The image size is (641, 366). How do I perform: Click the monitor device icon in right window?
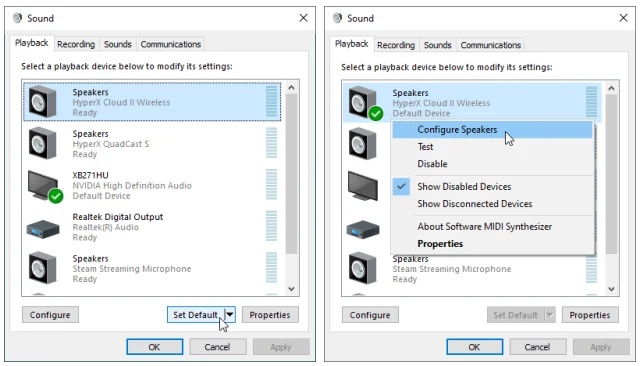point(363,186)
